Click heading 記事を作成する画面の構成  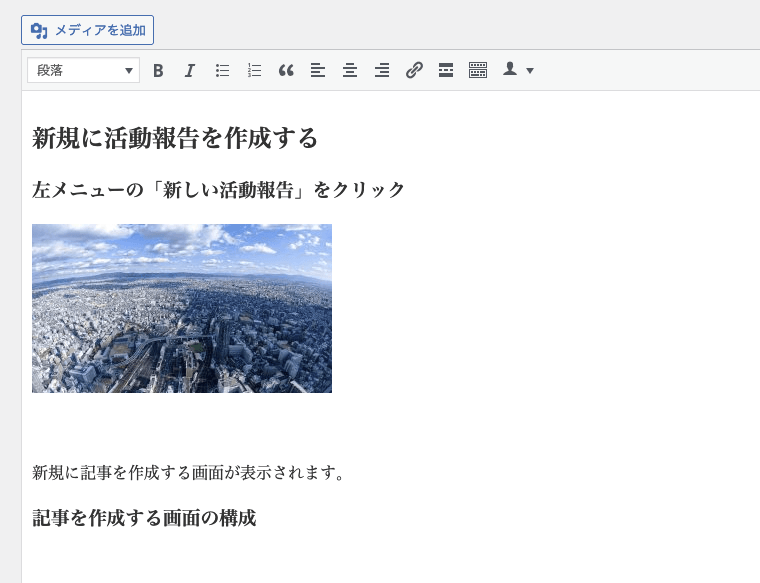coord(144,518)
